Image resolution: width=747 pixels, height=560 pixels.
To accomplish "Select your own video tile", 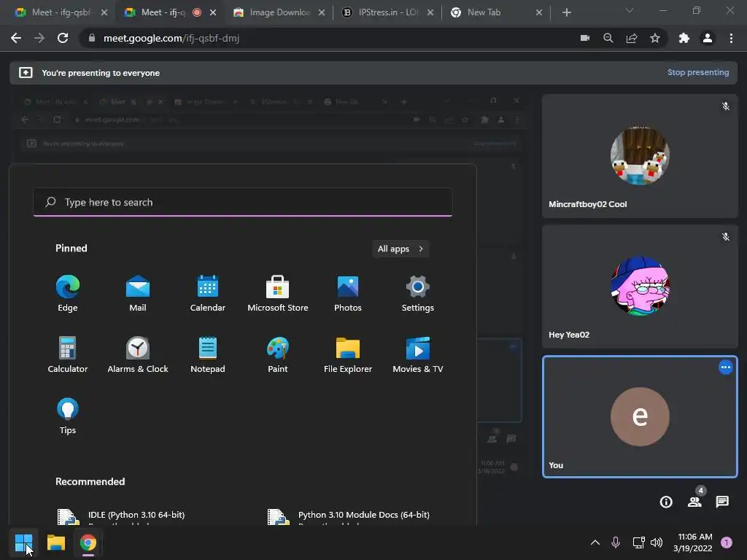I will point(640,416).
